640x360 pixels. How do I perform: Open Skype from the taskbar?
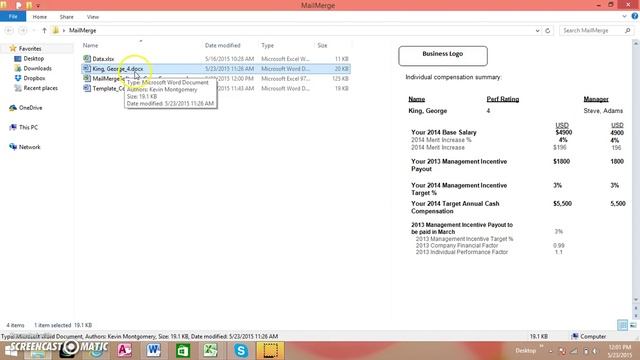pos(241,350)
